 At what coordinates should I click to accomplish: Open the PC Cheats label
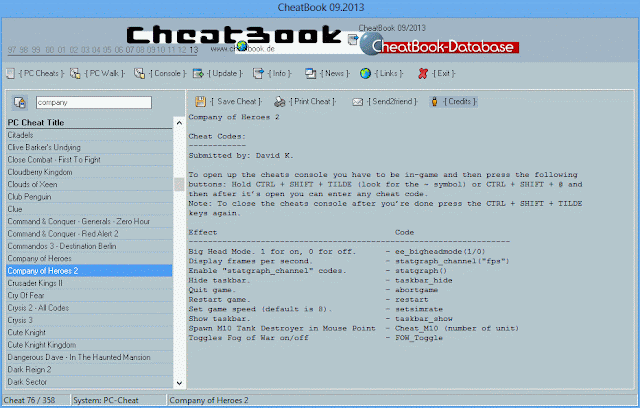click(x=41, y=73)
